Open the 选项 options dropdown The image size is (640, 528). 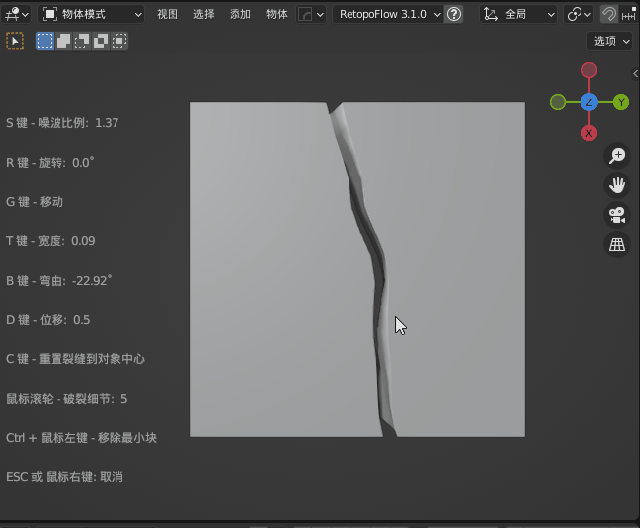click(x=610, y=41)
